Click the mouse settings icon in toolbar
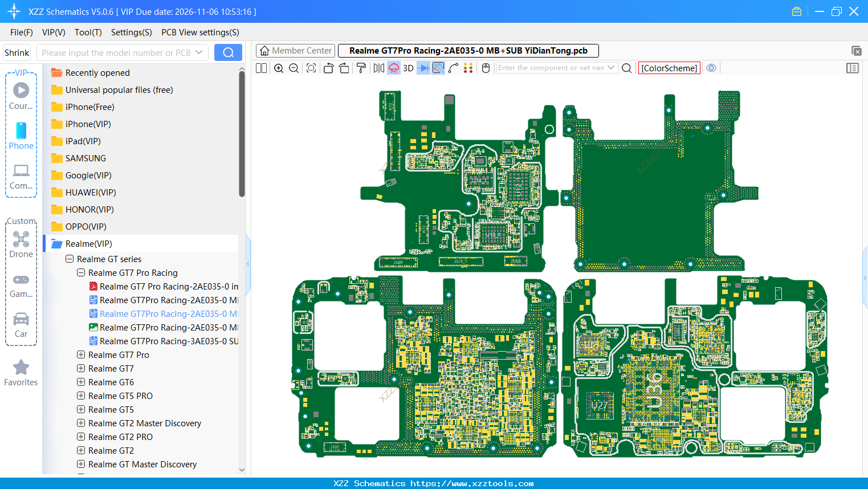Viewport: 868px width, 489px height. [x=486, y=68]
